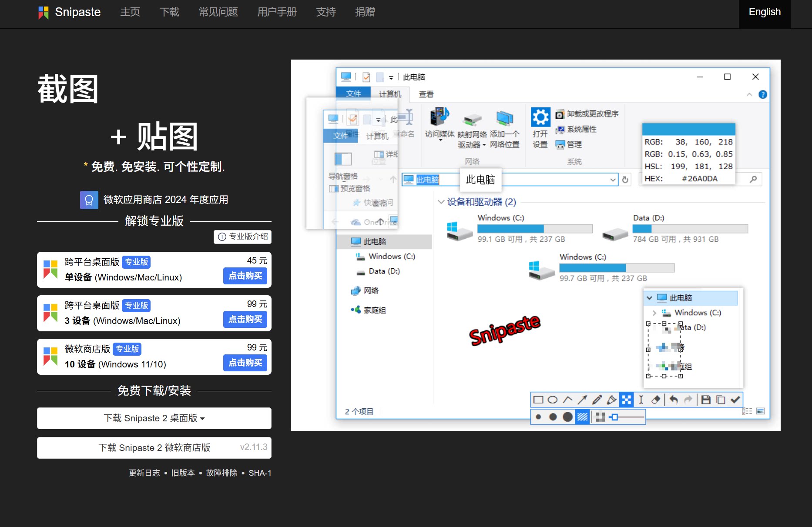Select the Ellipse annotation tool
812x527 pixels.
coord(553,400)
